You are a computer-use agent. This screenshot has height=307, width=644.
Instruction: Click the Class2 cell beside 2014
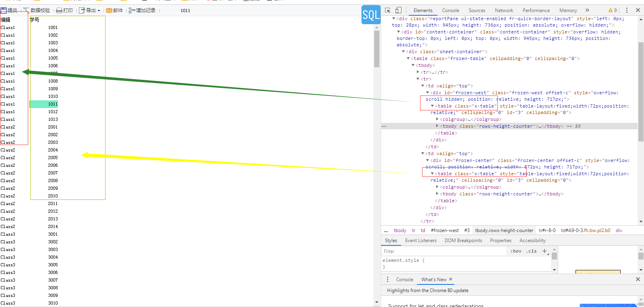click(8, 226)
